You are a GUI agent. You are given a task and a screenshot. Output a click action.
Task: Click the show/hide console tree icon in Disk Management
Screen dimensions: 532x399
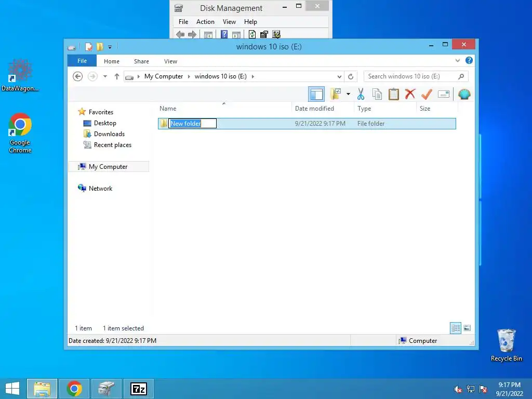point(208,34)
